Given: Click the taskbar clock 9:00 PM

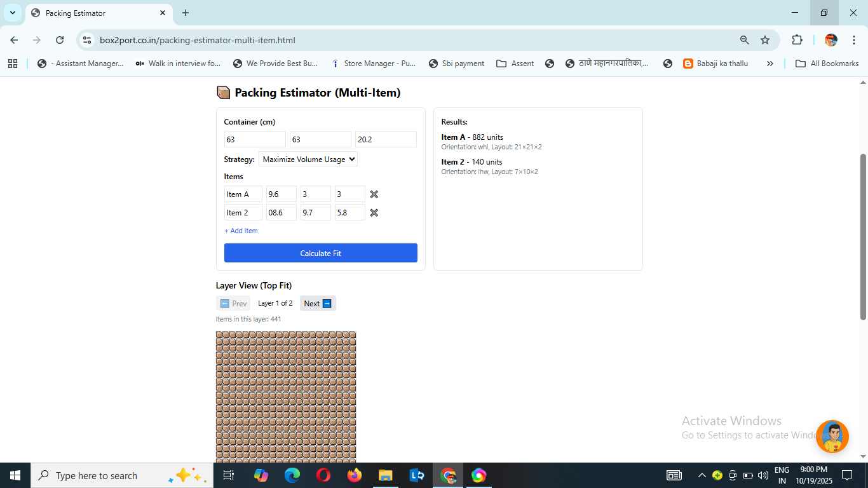Looking at the screenshot, I should point(813,475).
